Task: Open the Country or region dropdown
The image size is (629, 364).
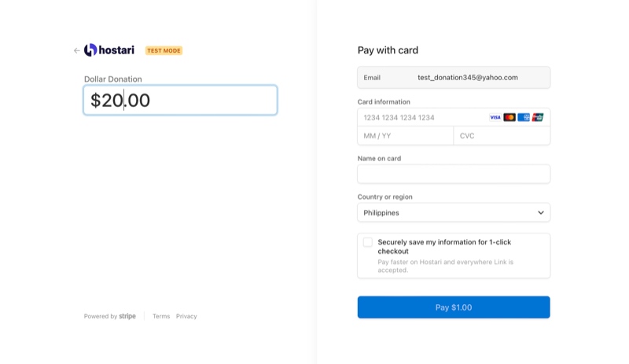Action: click(454, 212)
